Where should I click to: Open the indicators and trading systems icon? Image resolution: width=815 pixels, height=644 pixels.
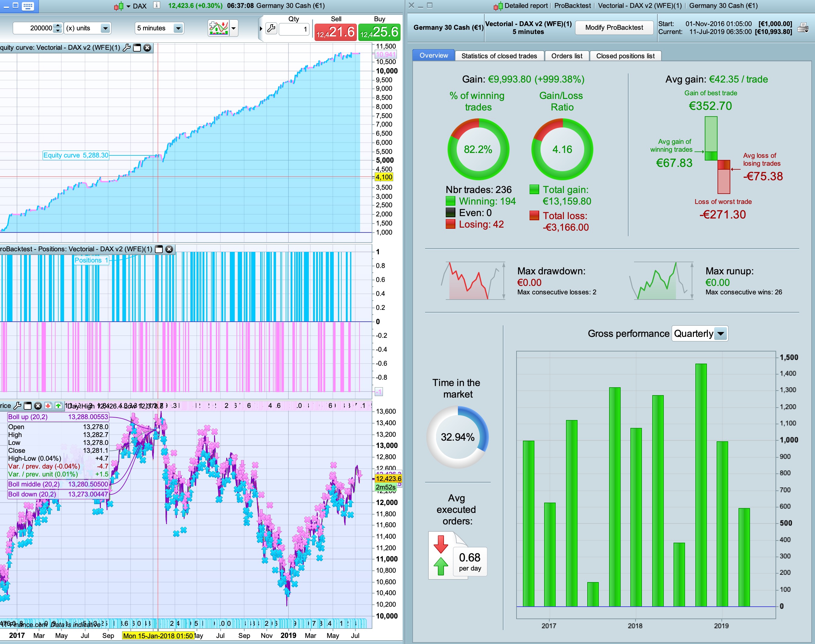(x=218, y=28)
